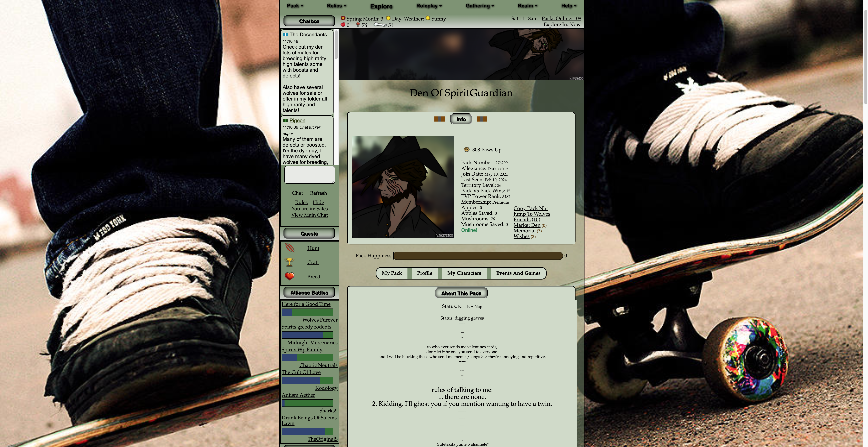Open the Realm dropdown menu
The width and height of the screenshot is (868, 447).
(528, 6)
